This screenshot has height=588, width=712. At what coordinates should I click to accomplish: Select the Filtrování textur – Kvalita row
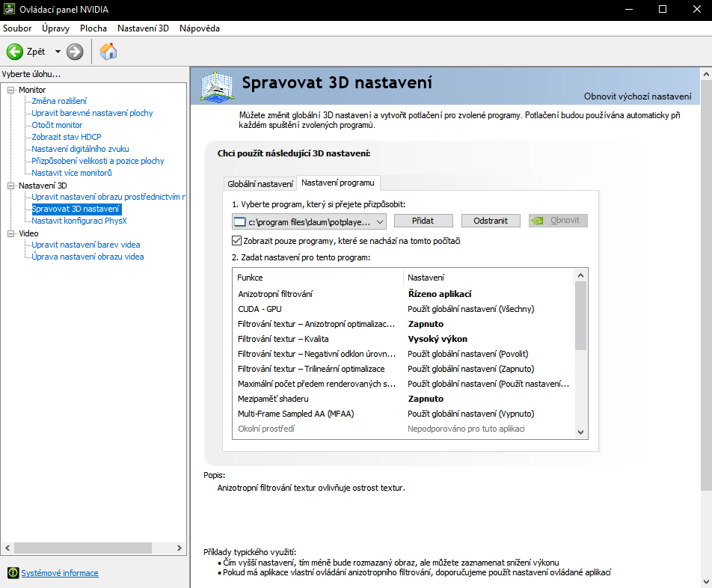[x=403, y=339]
